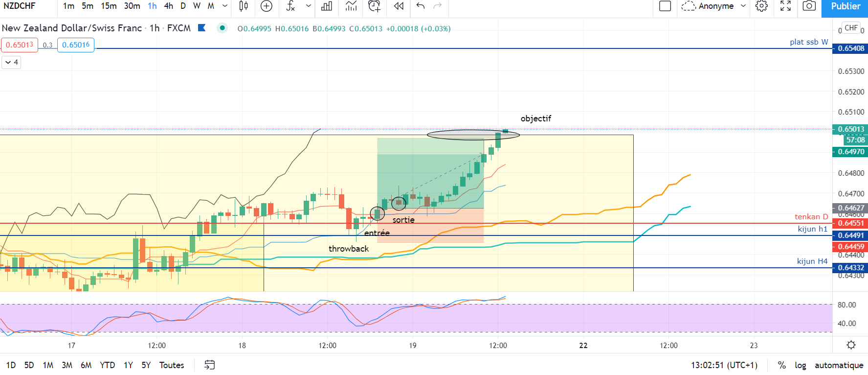Open the fx indicators dialog
Image resolution: width=868 pixels, height=375 pixels.
tap(290, 6)
